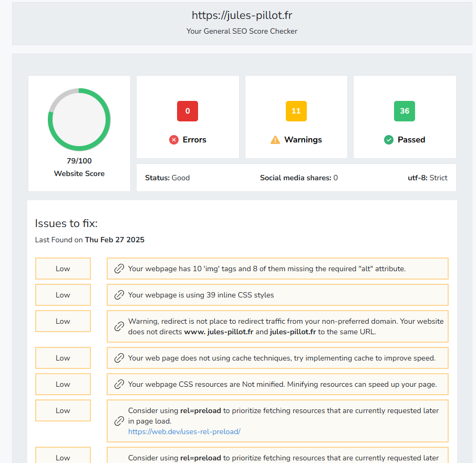Viewport: 476px width, 463px height.
Task: Click the red error cross icon
Action: [174, 140]
